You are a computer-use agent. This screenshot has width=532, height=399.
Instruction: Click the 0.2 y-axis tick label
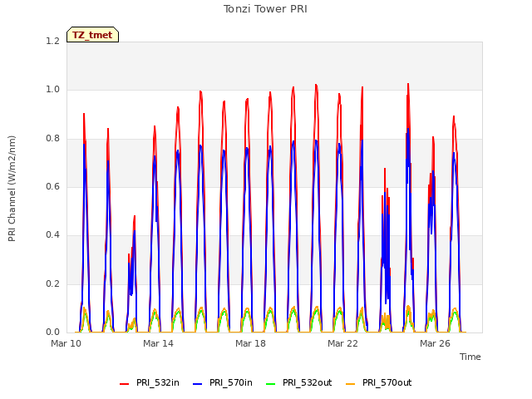click(53, 284)
